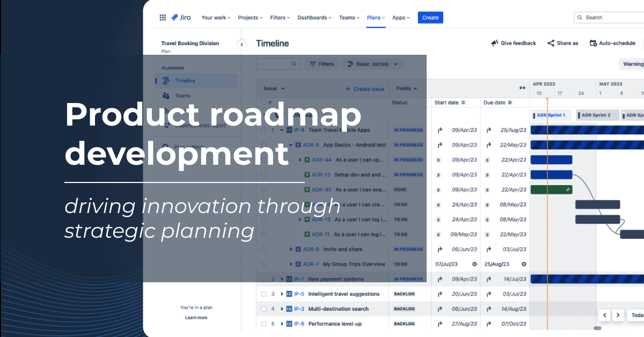Viewport: 644px width, 337px height.
Task: Run Auto-schedule from the toolbar
Action: click(612, 43)
